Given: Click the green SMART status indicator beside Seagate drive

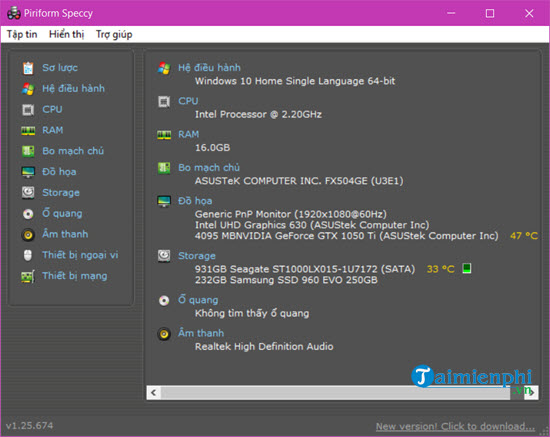Looking at the screenshot, I should tap(467, 268).
